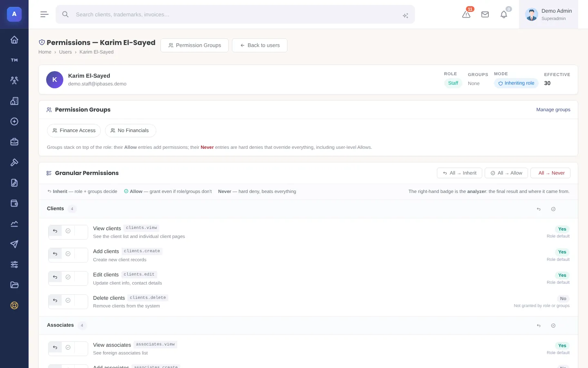Toggle the hamburger menu icon
This screenshot has height=368, width=588.
pyautogui.click(x=45, y=14)
